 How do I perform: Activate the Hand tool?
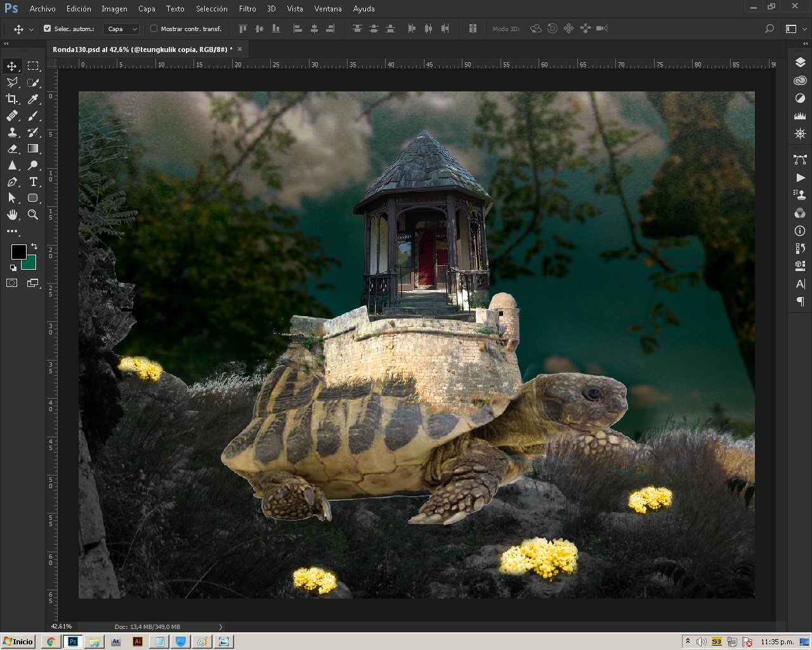coord(12,215)
